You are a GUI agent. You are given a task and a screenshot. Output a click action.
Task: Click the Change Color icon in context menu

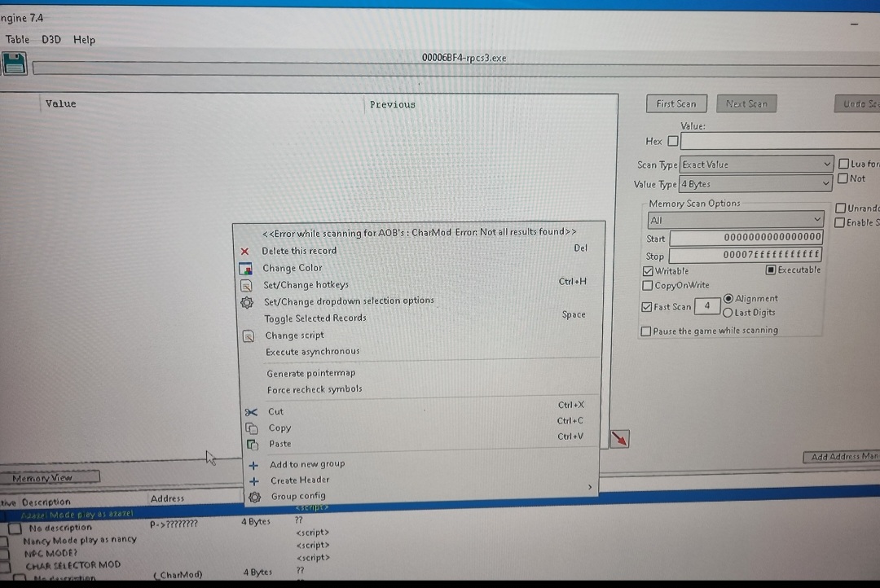point(245,268)
